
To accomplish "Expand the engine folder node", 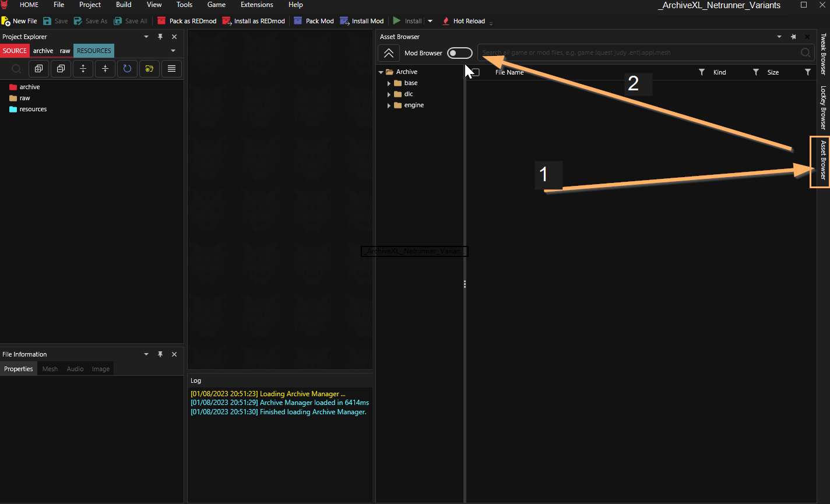I will tap(389, 105).
